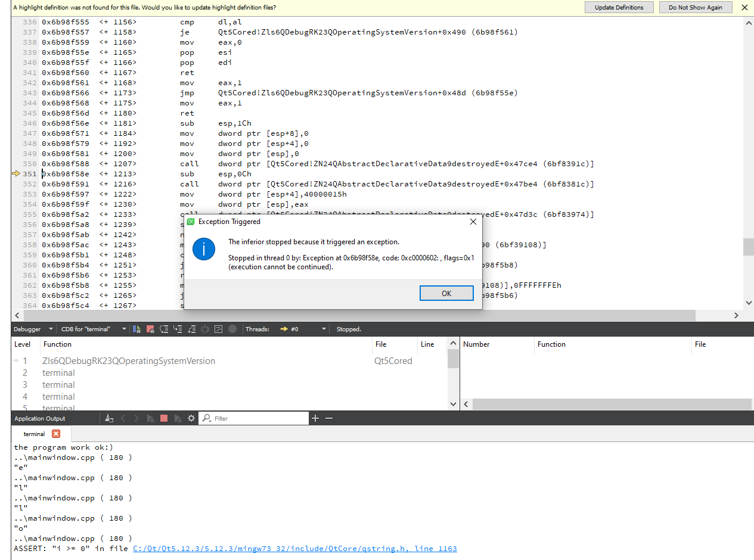Toggle operate by instruction mode icon
754x560 pixels.
tap(219, 329)
